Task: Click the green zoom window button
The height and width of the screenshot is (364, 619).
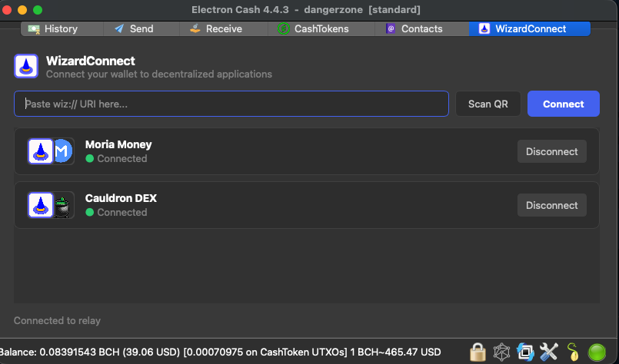Action: (38, 10)
